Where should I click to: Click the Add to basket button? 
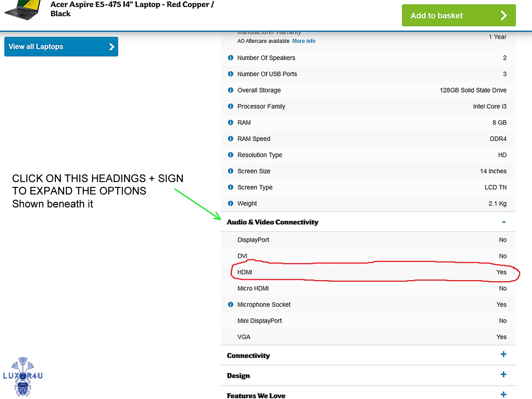tap(458, 15)
